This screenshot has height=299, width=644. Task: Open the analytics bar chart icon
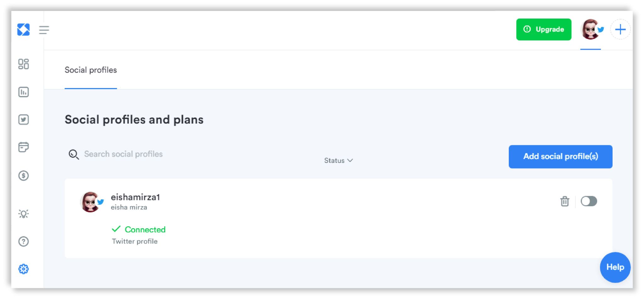pos(24,92)
